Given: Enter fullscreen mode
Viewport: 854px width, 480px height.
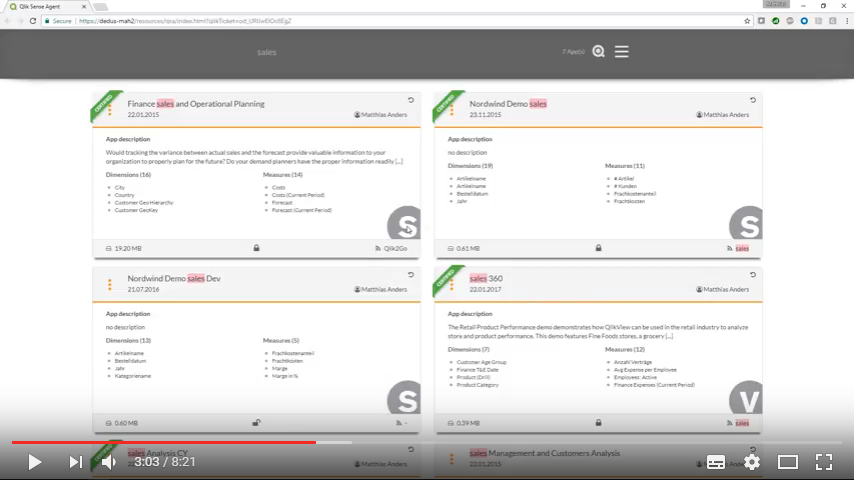Looking at the screenshot, I should tap(824, 462).
